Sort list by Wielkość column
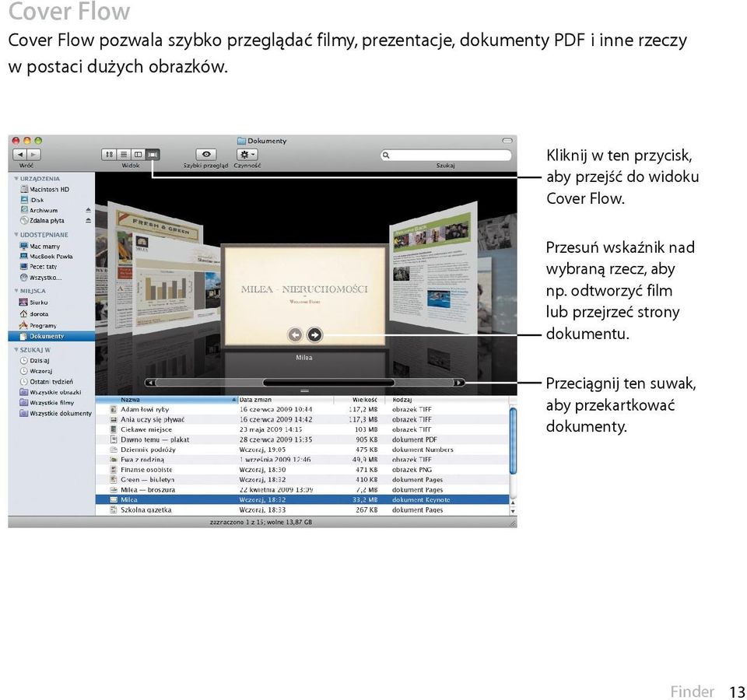Viewport: 747px width, 700px height. coord(359,400)
